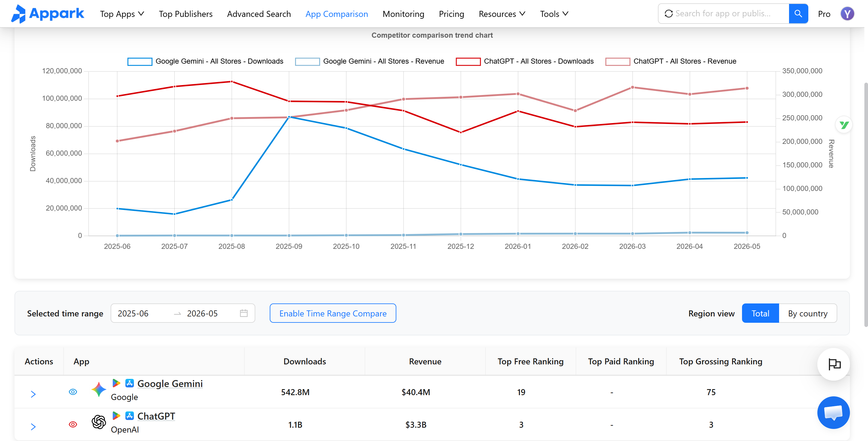
Task: Click the Google publisher name
Action: [124, 397]
